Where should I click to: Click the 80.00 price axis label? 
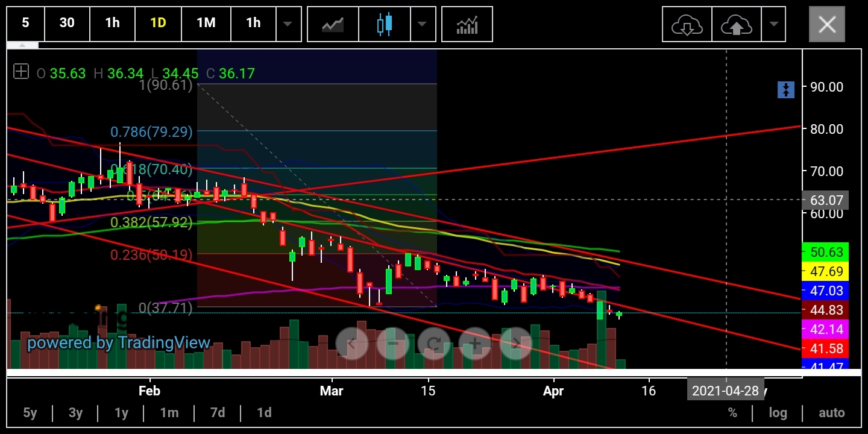[x=826, y=129]
